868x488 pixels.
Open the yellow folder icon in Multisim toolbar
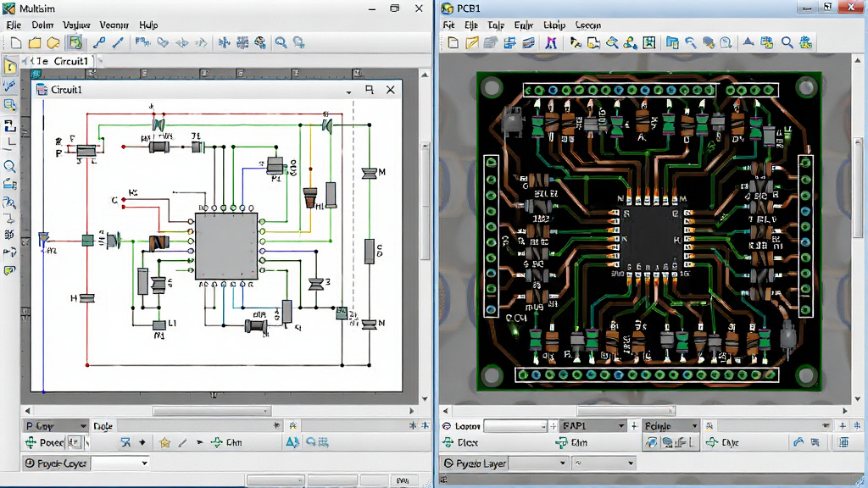point(34,42)
